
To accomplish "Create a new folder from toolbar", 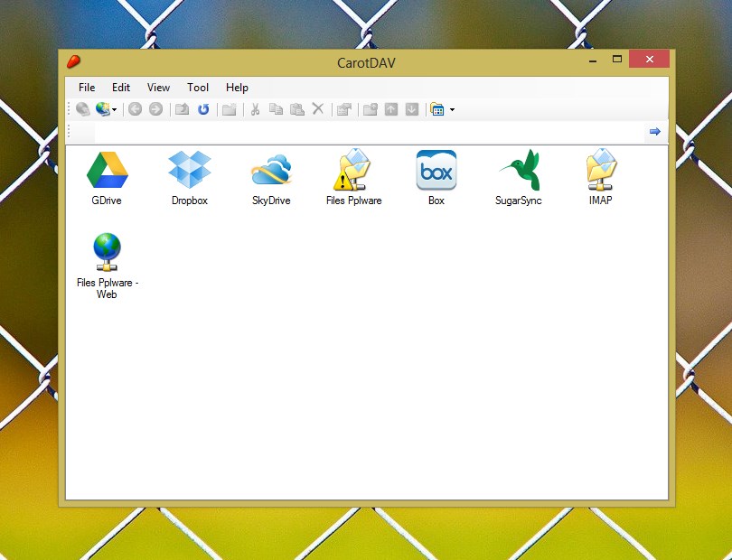I will (x=230, y=109).
